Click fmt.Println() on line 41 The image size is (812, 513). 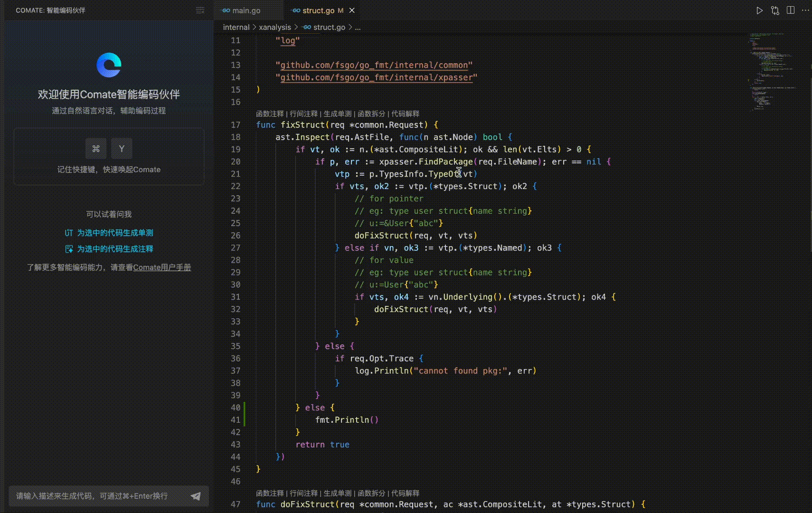pyautogui.click(x=347, y=420)
